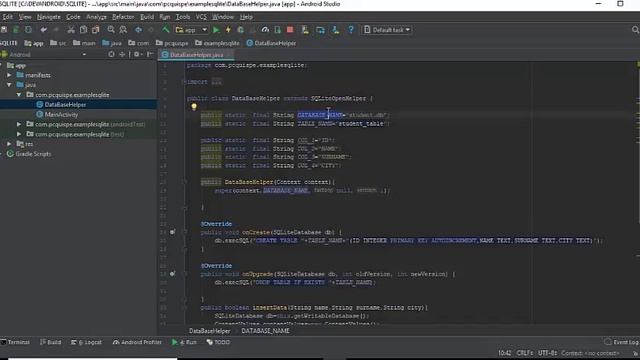Image resolution: width=640 pixels, height=360 pixels.
Task: Click the Replace icon next to Find
Action: pos(123,30)
